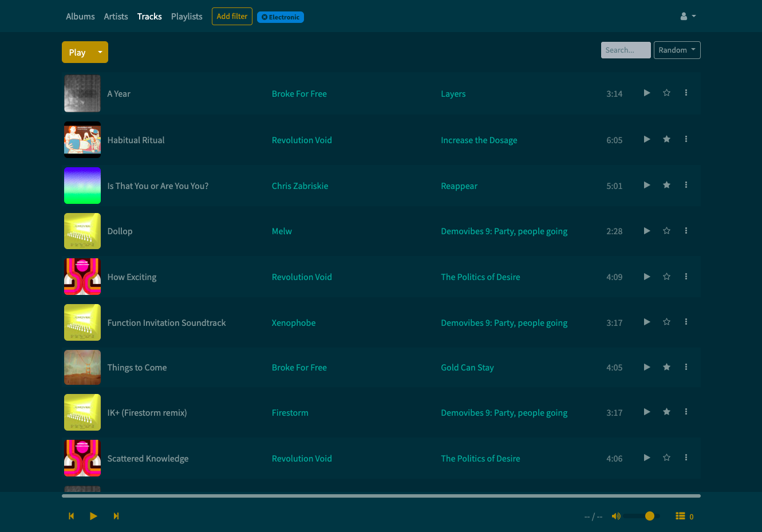Viewport: 762px width, 532px height.
Task: Favorite the How Exciting track
Action: click(x=666, y=277)
